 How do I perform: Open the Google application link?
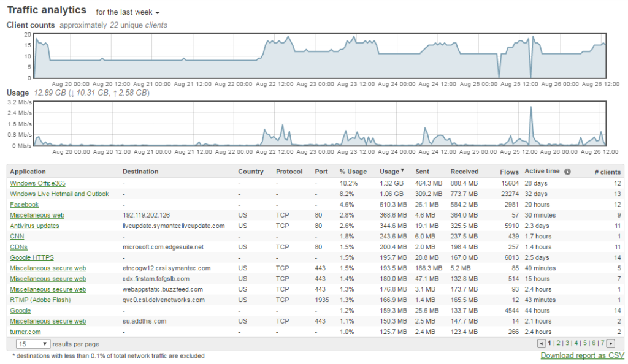tap(20, 311)
